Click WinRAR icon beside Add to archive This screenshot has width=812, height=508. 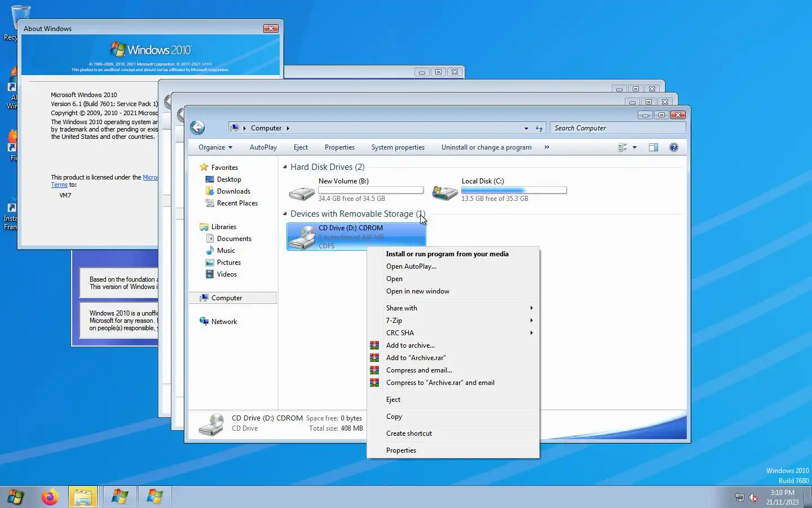374,345
